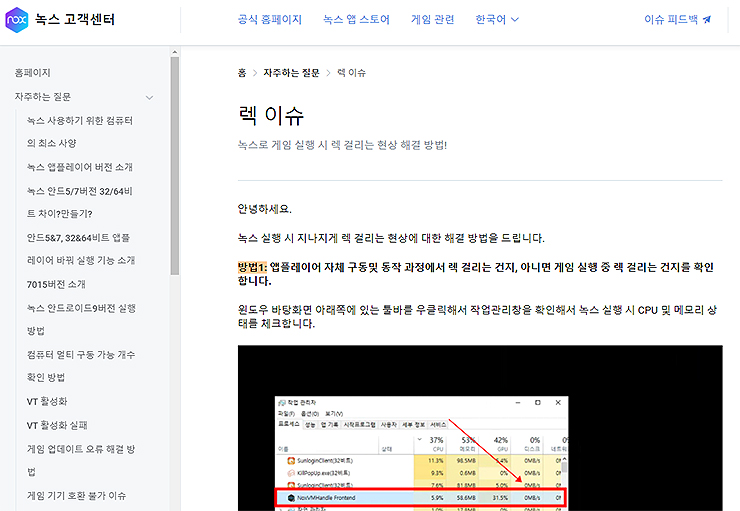This screenshot has width=740, height=511.
Task: Select 홈페이지 in sidebar
Action: (33, 73)
